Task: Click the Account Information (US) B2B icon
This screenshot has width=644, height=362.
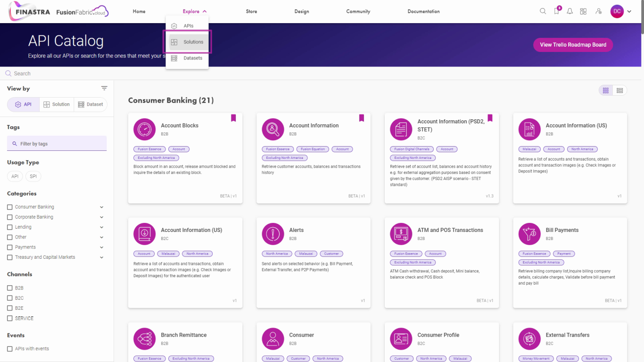Action: (x=529, y=129)
